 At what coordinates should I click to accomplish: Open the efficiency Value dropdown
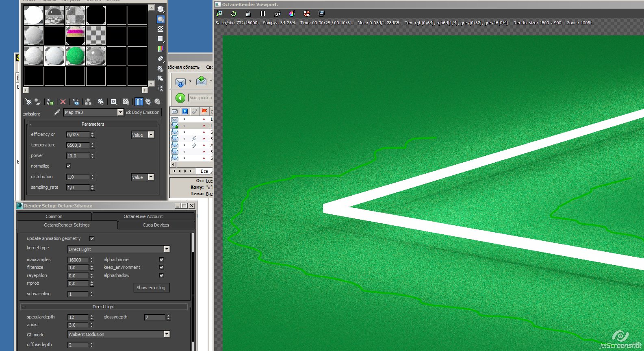(151, 135)
